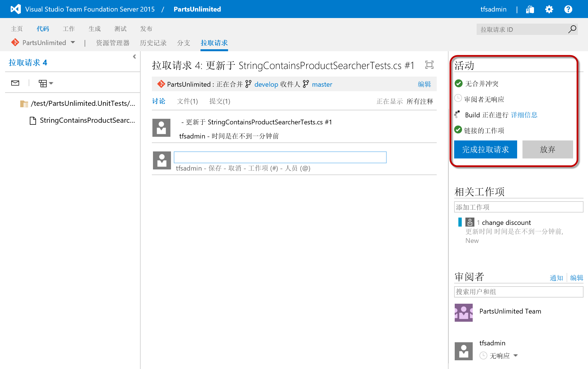Click the 完成拉取请求 button
Screen dimensions: 588x369
485,149
